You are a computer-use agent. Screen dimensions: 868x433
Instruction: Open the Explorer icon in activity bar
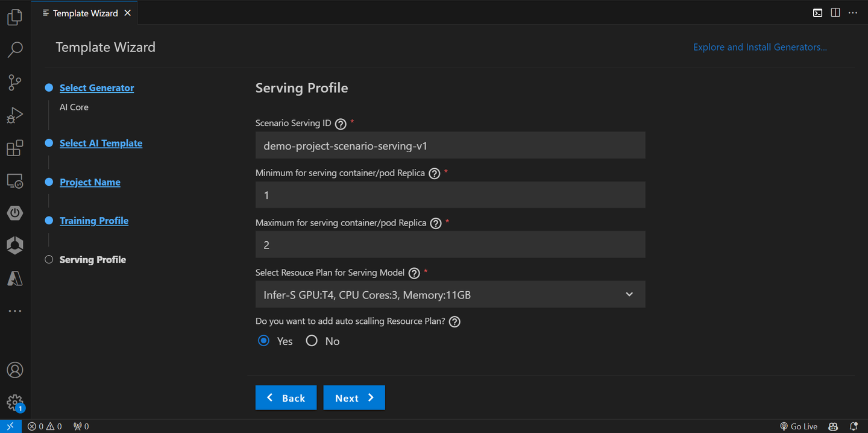click(15, 17)
